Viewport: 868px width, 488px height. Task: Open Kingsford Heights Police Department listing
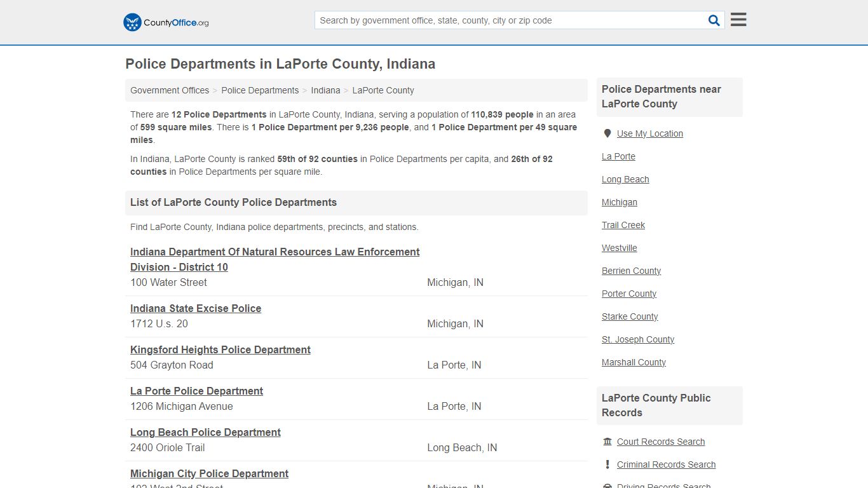click(220, 349)
